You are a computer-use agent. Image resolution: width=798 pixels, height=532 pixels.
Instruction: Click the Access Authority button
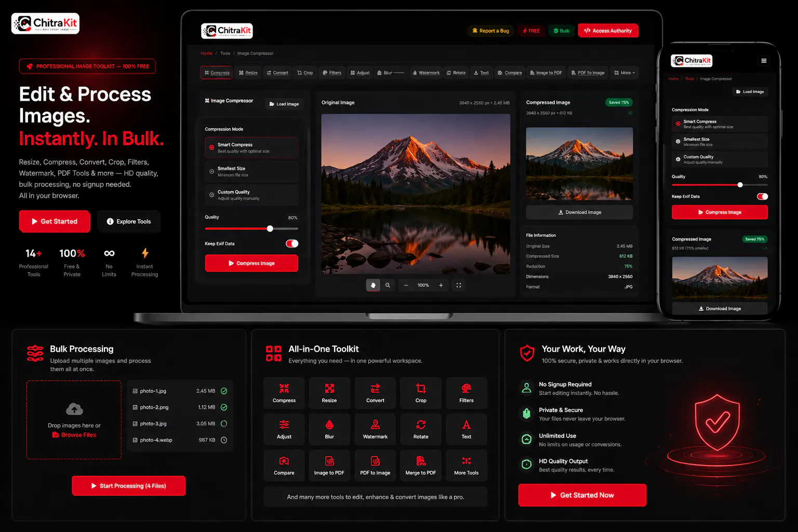click(x=608, y=31)
